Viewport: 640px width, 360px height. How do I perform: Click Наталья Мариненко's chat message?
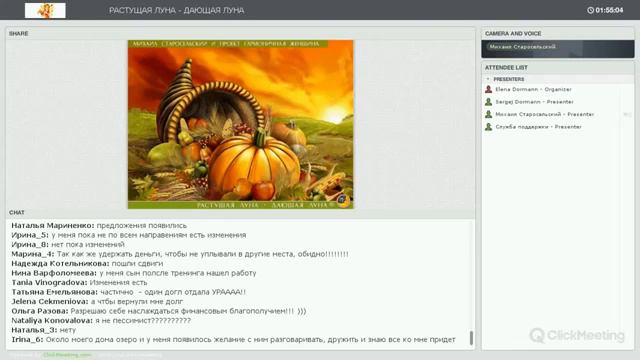point(99,226)
